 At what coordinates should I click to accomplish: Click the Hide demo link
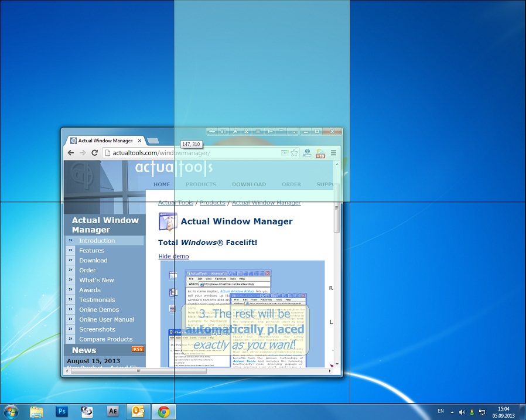click(173, 257)
